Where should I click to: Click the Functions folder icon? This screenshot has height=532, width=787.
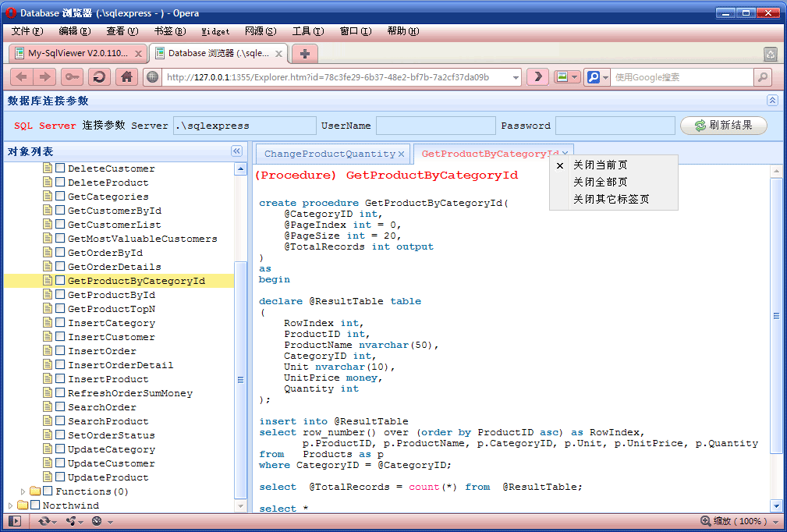[x=35, y=491]
